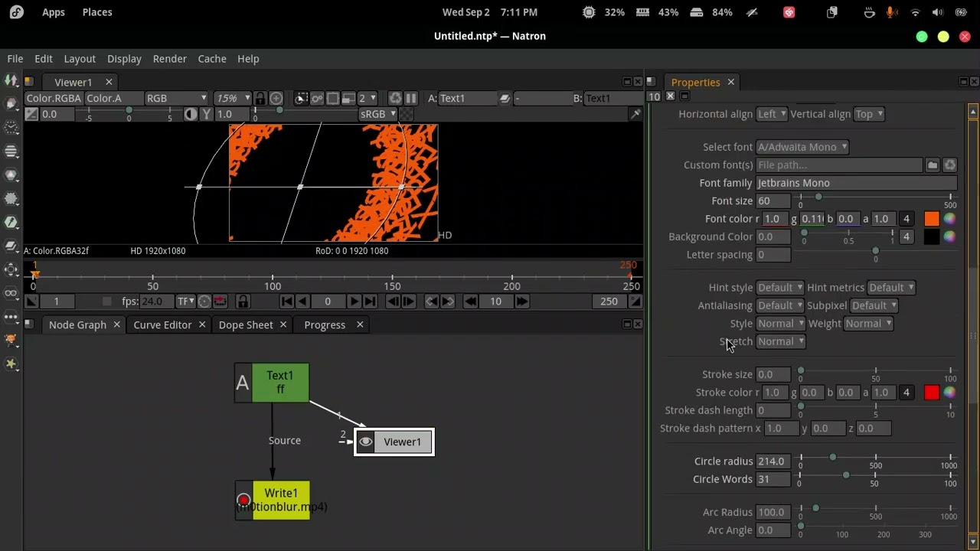Select the Text1 node in graph

coord(280,382)
